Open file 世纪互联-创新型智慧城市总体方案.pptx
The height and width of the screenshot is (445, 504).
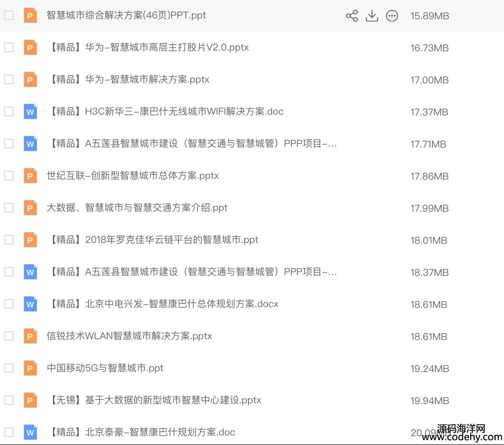[133, 176]
